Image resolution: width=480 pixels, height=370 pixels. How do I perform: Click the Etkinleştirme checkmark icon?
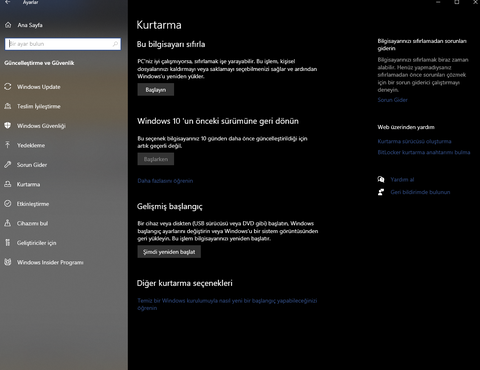pos(8,204)
